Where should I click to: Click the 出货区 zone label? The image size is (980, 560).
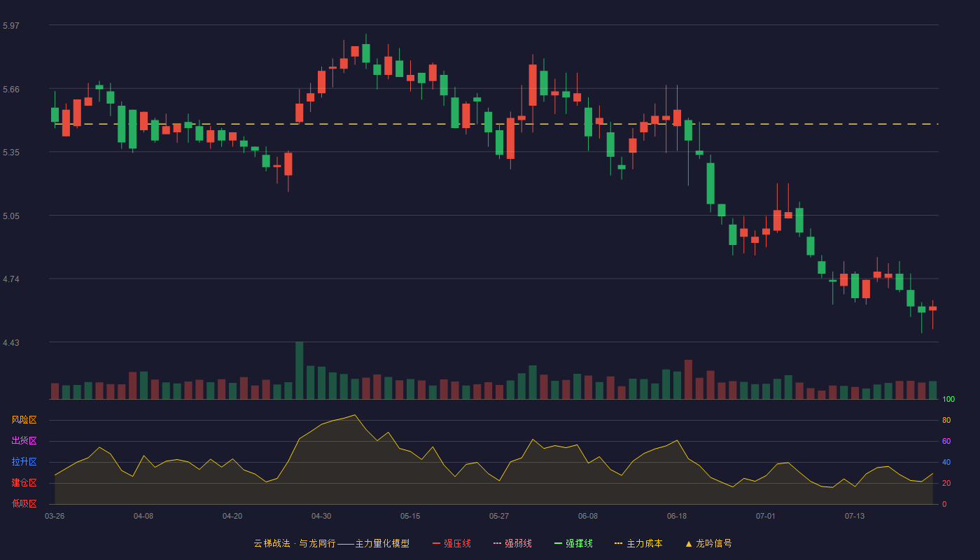click(24, 441)
